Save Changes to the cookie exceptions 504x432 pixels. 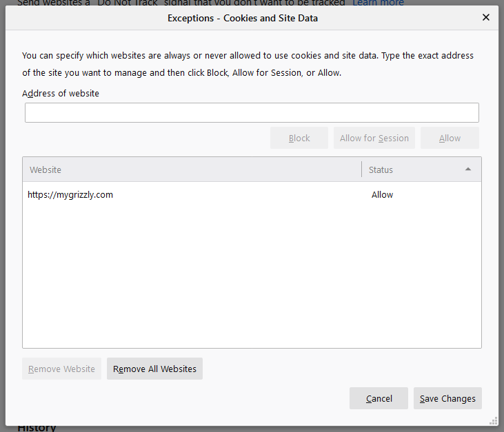(x=447, y=398)
